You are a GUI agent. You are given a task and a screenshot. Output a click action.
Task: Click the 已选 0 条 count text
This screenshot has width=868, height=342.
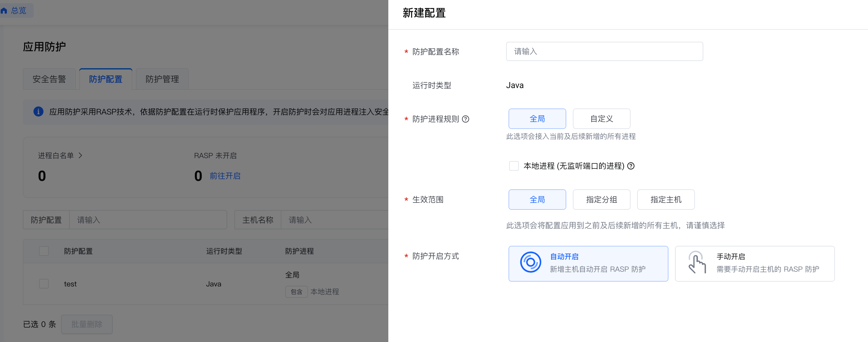(x=39, y=324)
